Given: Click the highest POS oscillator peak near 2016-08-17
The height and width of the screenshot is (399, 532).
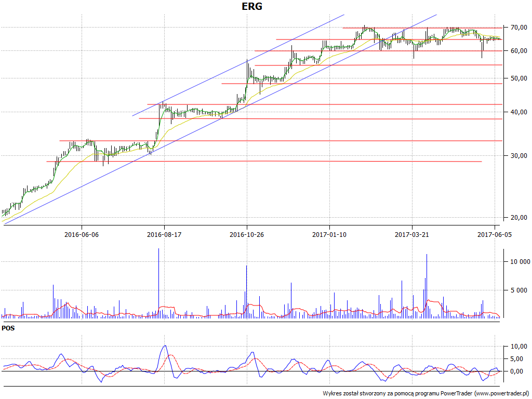Looking at the screenshot, I should click(165, 345).
